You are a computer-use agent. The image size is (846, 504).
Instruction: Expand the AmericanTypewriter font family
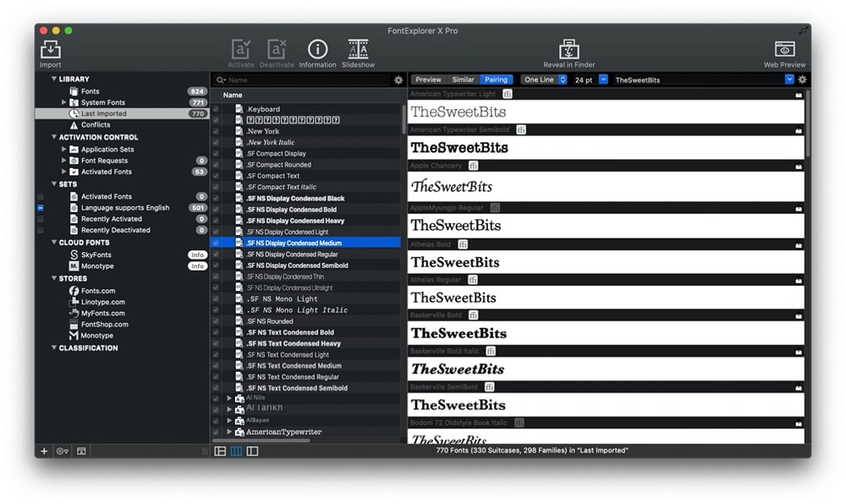coord(229,432)
